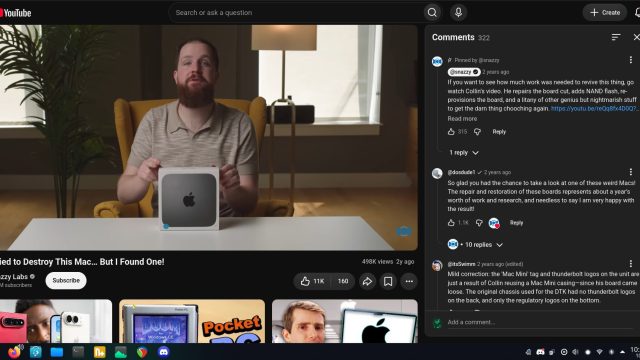The image size is (640, 360).
Task: Open @dosdude1 channel from username
Action: tap(461, 172)
